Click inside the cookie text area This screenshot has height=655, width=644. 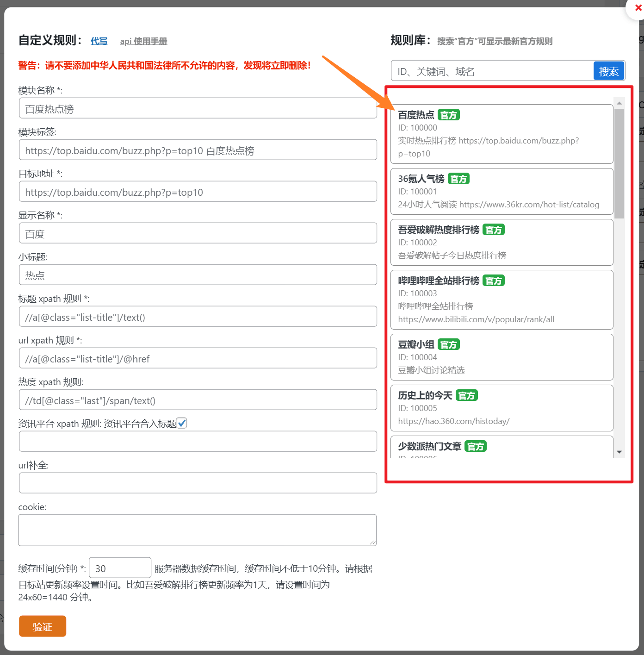click(198, 530)
